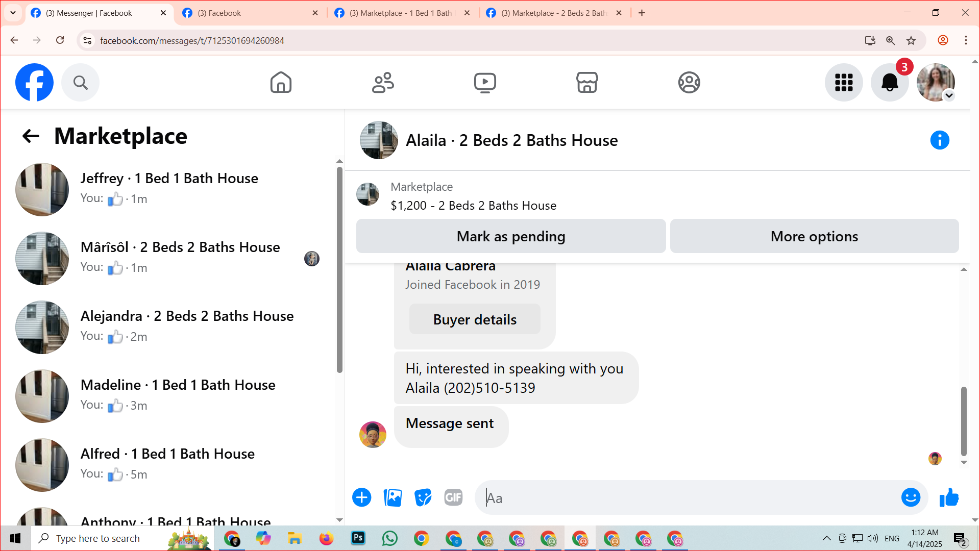Click the conversation info icon
This screenshot has height=551, width=980.
pos(939,140)
